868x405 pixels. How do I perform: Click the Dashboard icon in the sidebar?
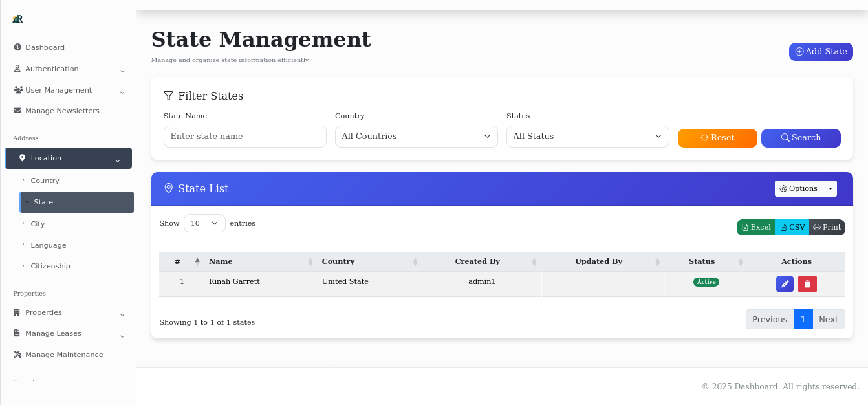16,47
